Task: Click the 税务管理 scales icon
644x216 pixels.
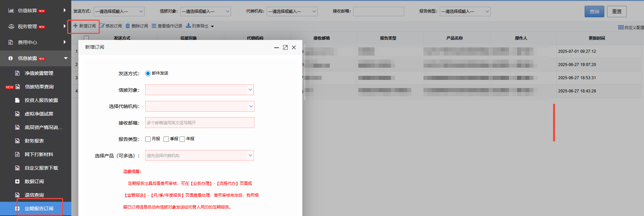Action: 11,26
